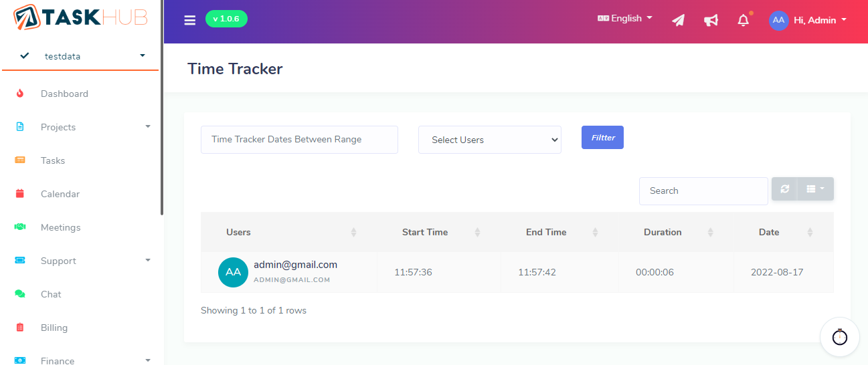The image size is (868, 365).
Task: Open Meetings in the sidebar
Action: 60,227
